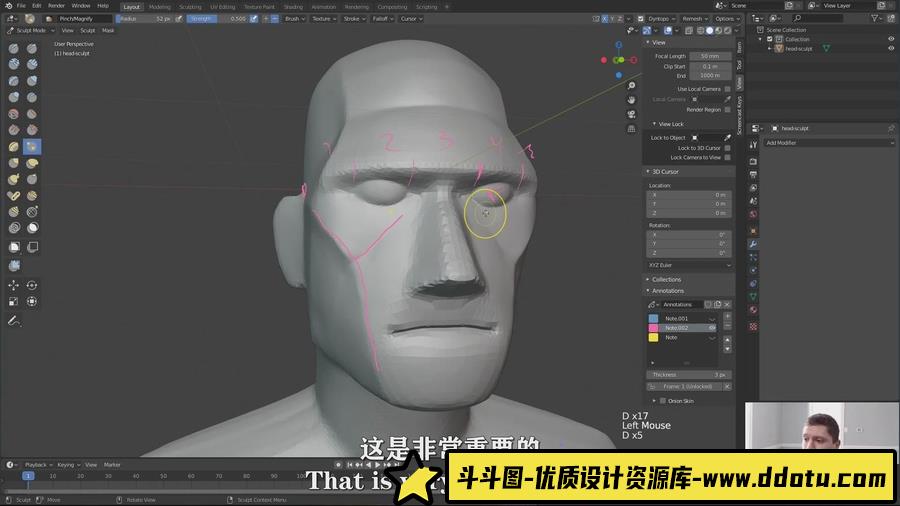Select the Box Mask tool
Image resolution: width=900 pixels, height=506 pixels.
click(14, 247)
